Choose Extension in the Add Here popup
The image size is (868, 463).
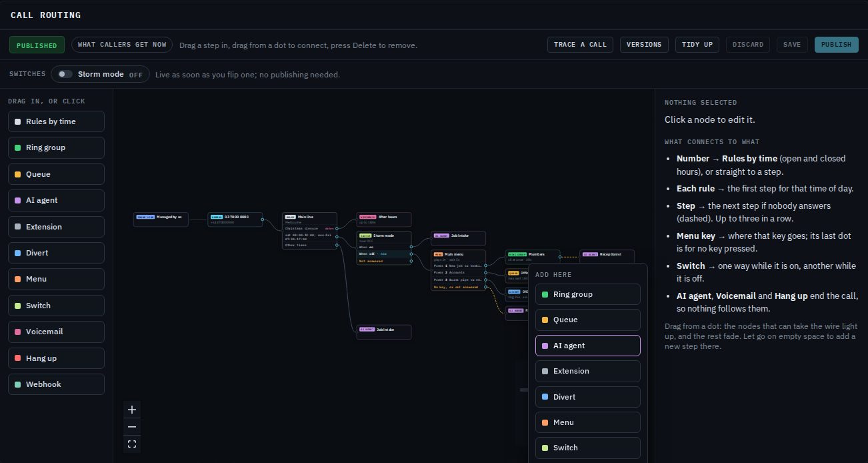(x=587, y=371)
